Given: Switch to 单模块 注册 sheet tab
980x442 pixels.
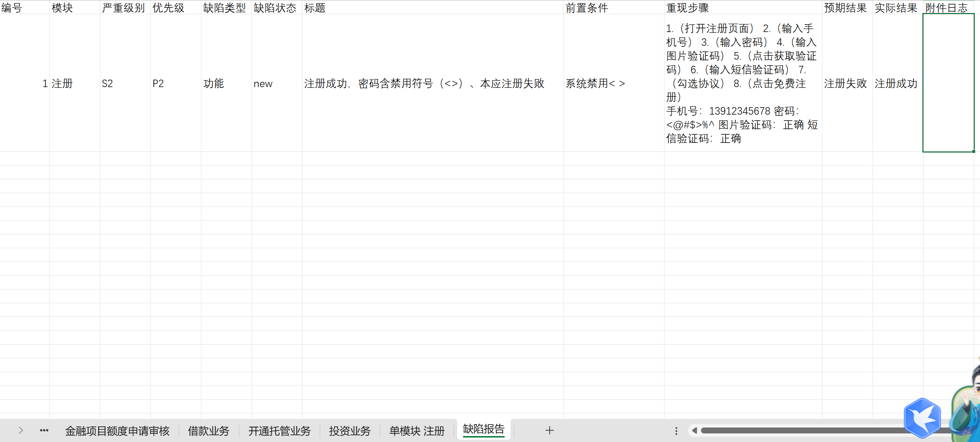Looking at the screenshot, I should pyautogui.click(x=417, y=431).
